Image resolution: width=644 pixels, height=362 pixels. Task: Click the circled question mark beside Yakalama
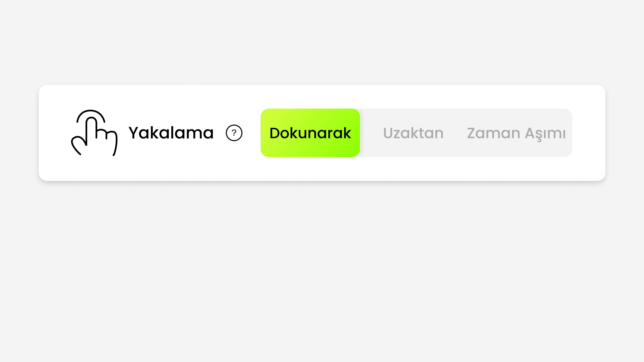point(234,133)
